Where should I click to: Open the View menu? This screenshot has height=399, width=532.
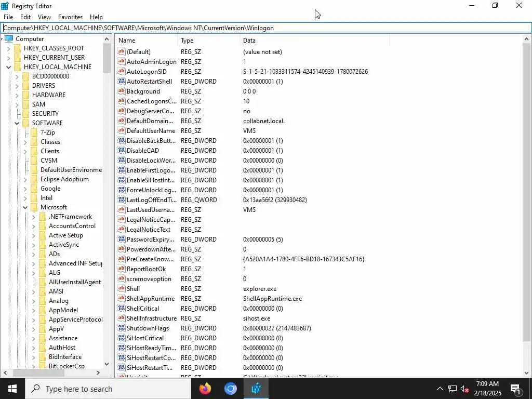[x=44, y=17]
